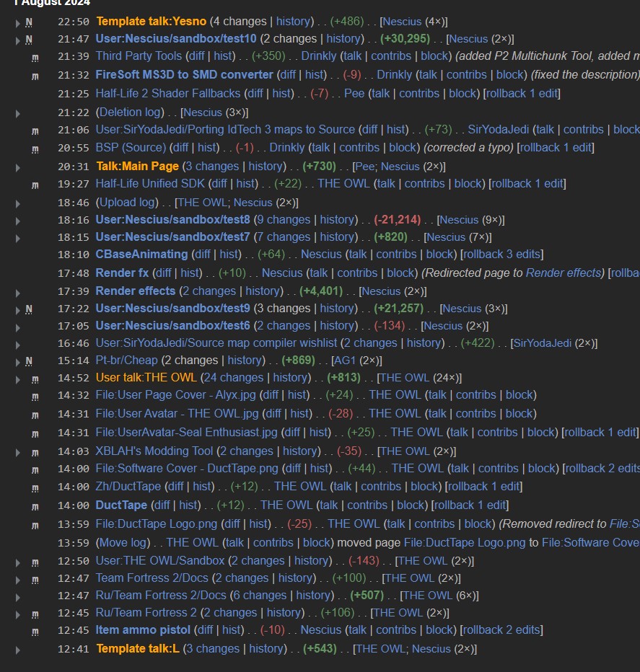Expand the sandbox/test8 changes arrow
This screenshot has width=640, height=672.
[x=17, y=221]
